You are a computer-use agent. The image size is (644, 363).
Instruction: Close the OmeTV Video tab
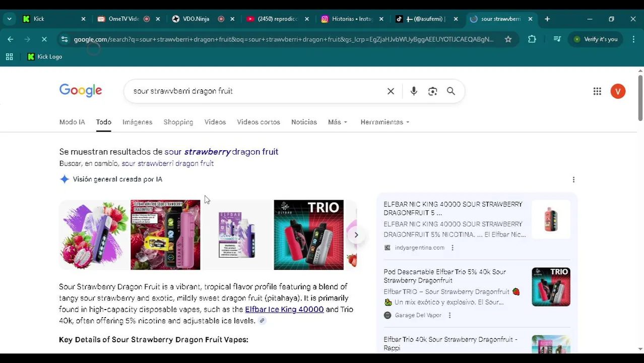(158, 19)
